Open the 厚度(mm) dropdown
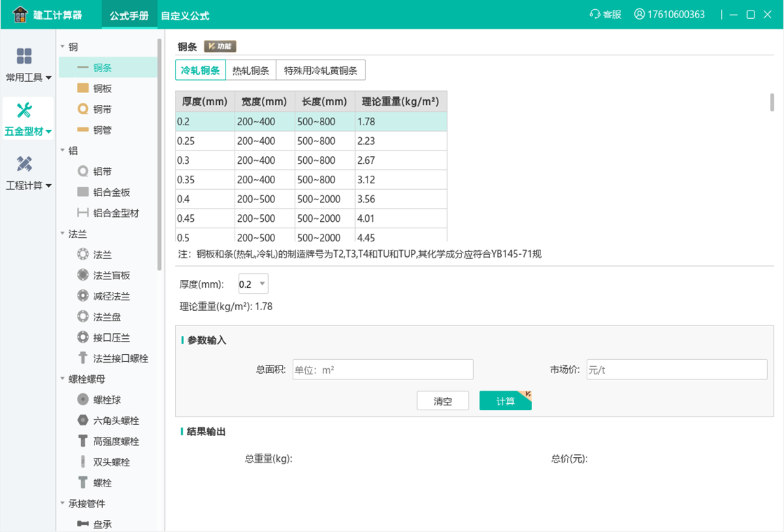Image resolution: width=784 pixels, height=532 pixels. click(253, 284)
